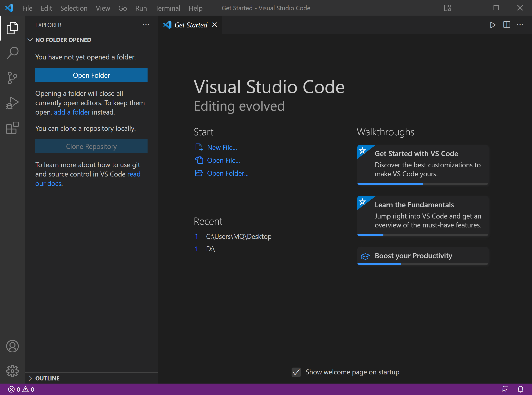Select the Get Started editor tab
The image size is (532, 395).
pyautogui.click(x=190, y=25)
